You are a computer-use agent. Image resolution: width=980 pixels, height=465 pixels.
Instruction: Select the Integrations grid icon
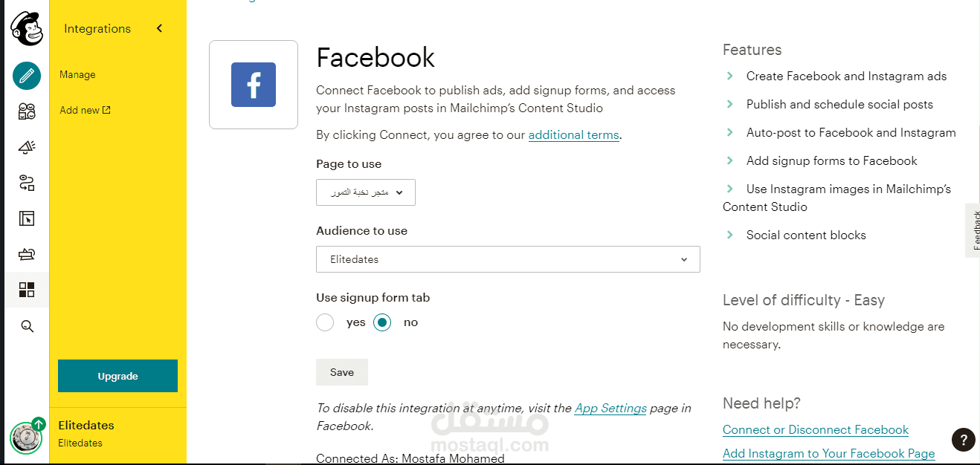coord(27,290)
